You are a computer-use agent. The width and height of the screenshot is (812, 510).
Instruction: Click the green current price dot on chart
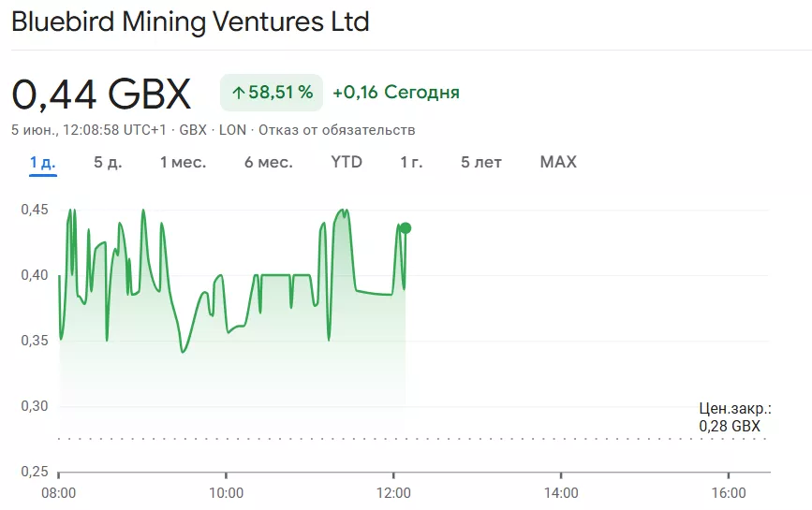(x=406, y=228)
